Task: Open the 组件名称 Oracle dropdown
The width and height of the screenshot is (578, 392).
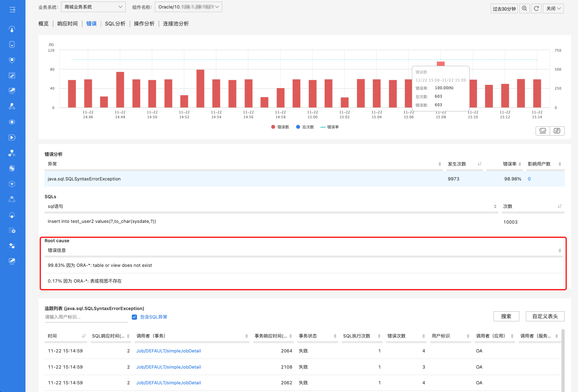Action: pyautogui.click(x=188, y=7)
